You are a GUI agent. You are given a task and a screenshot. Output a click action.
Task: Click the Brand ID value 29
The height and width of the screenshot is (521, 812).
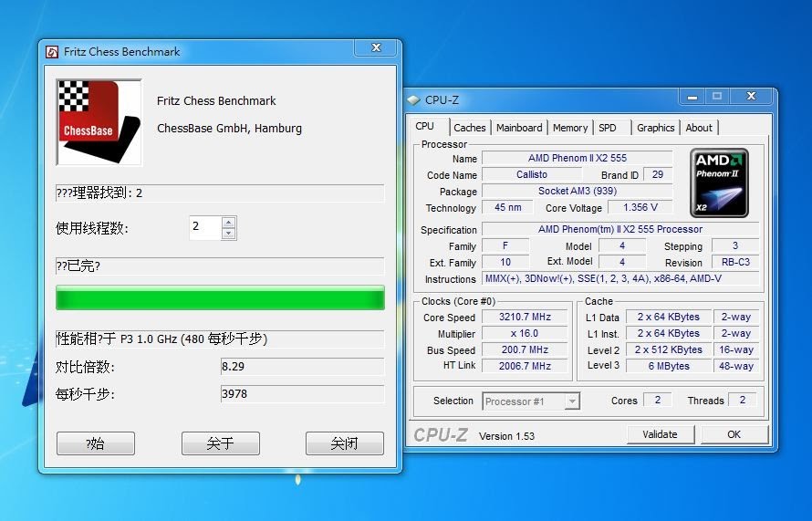658,174
